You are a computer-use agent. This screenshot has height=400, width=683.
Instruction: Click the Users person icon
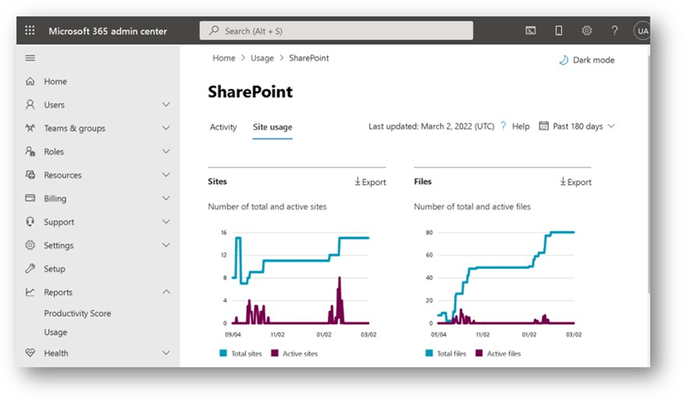coord(30,105)
